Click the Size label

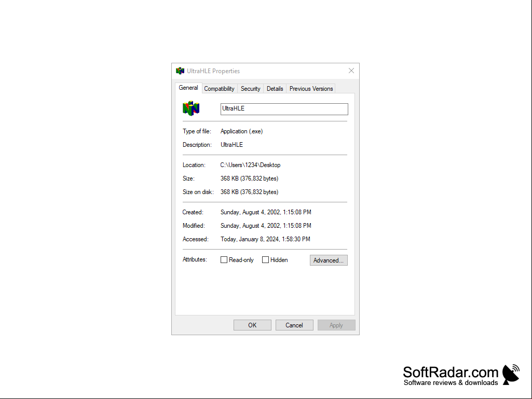[x=188, y=178]
